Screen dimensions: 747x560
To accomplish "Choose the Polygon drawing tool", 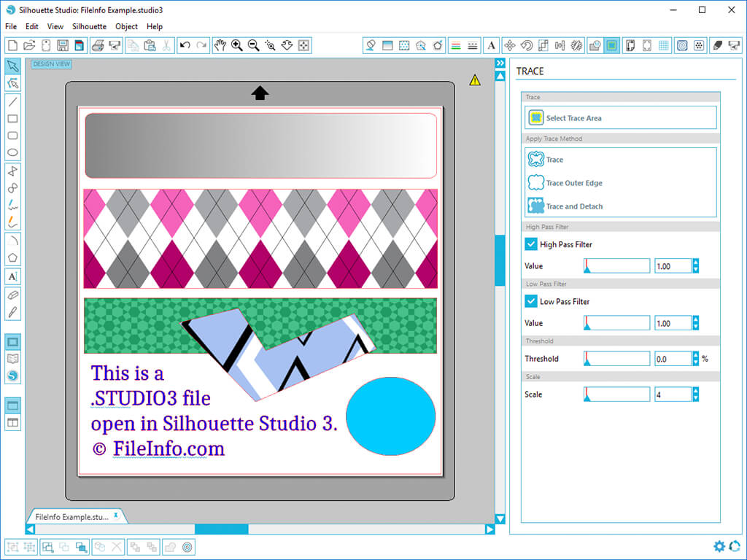I will coord(13,257).
